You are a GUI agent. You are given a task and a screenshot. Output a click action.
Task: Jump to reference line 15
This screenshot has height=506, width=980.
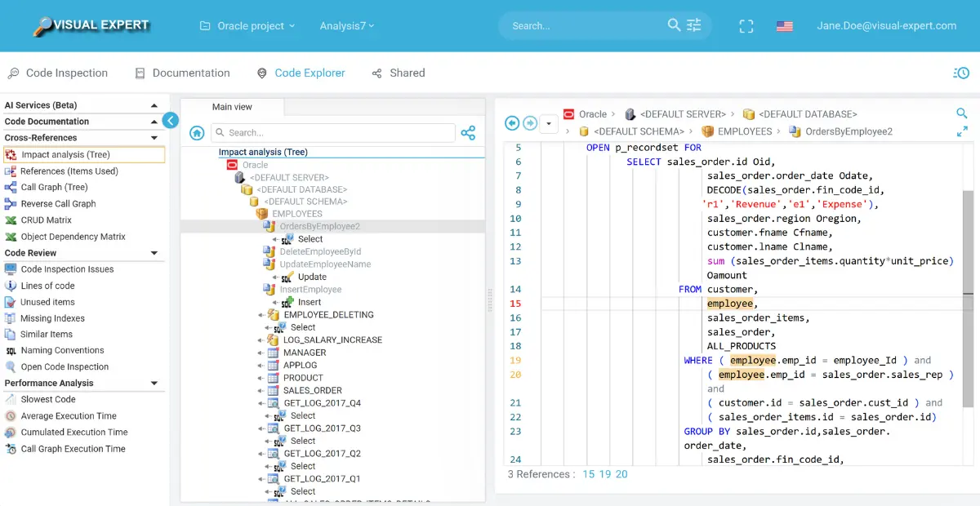588,474
